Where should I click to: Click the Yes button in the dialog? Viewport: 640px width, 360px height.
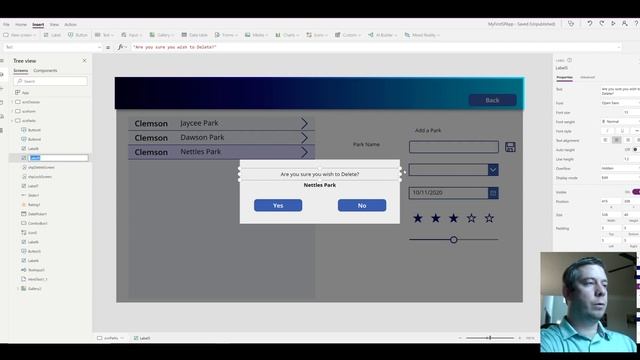pyautogui.click(x=278, y=205)
